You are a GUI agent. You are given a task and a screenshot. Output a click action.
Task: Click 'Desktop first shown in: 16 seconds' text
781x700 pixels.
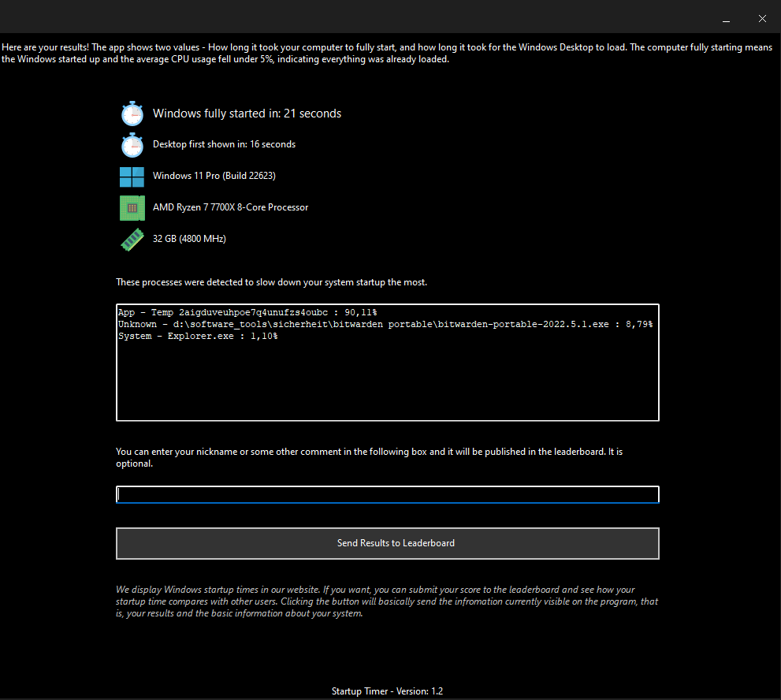point(224,144)
